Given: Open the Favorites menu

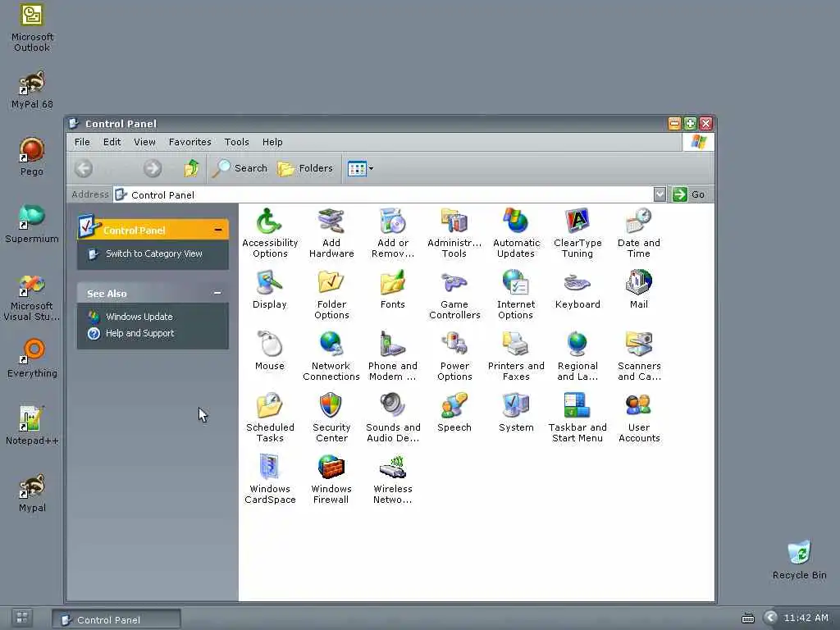Looking at the screenshot, I should [190, 142].
